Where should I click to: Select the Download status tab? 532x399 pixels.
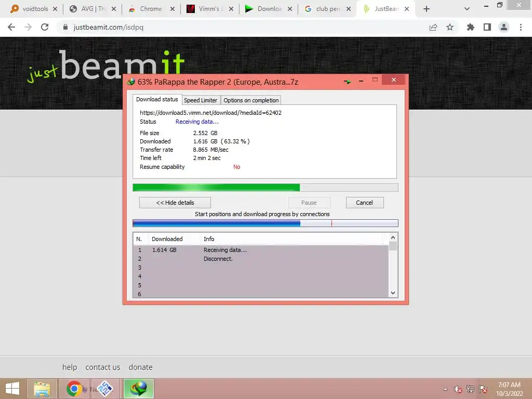point(157,99)
